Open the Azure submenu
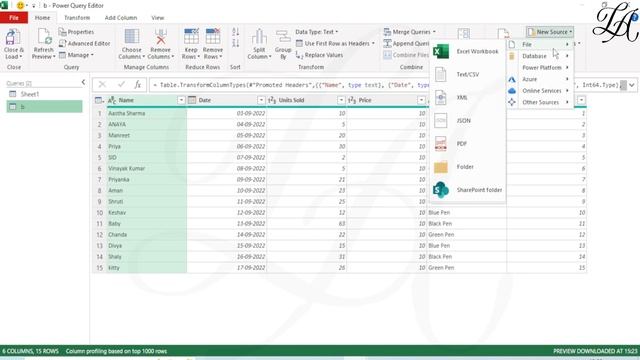Image resolution: width=640 pixels, height=360 pixels. click(x=540, y=79)
